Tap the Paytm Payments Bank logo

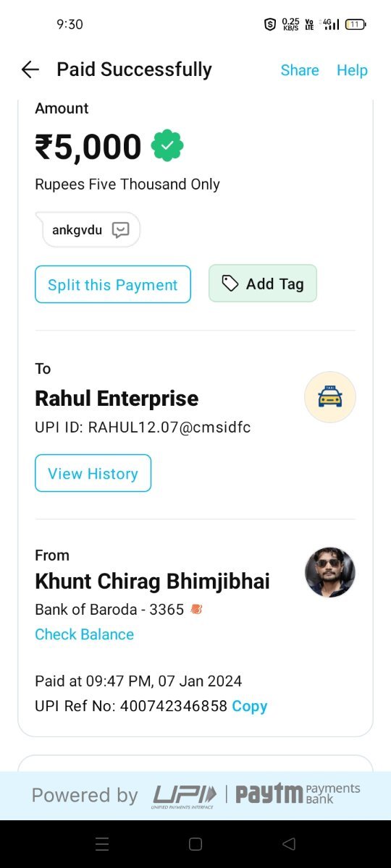point(298,793)
